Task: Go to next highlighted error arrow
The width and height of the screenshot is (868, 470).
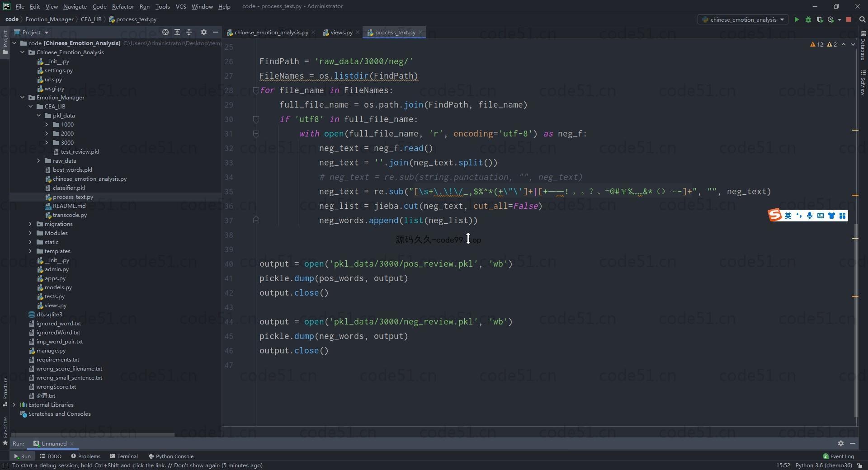Action: point(853,44)
